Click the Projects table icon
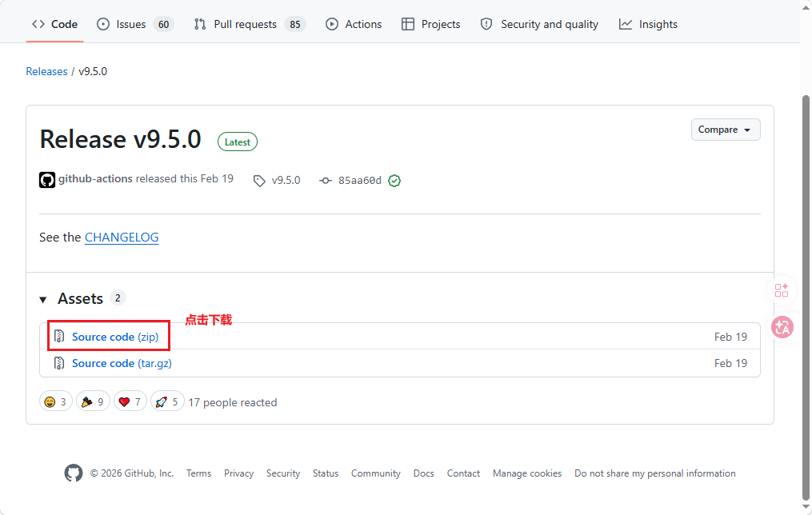The width and height of the screenshot is (812, 515). [x=408, y=24]
